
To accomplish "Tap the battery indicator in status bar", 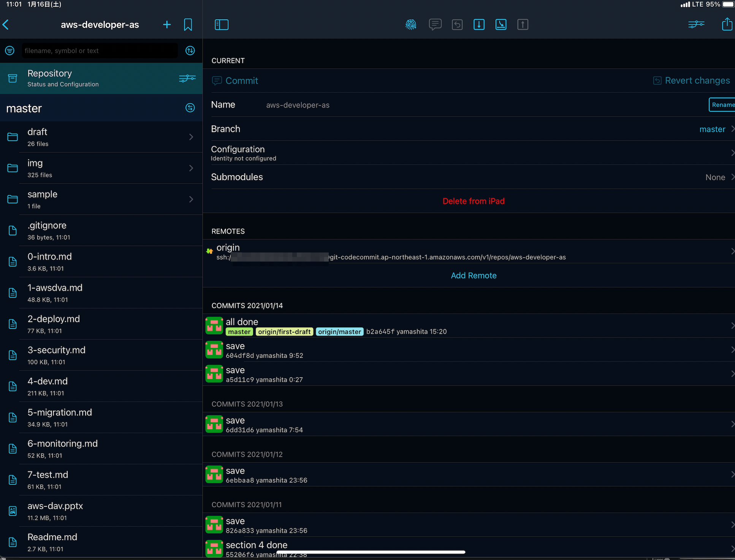I will (728, 5).
